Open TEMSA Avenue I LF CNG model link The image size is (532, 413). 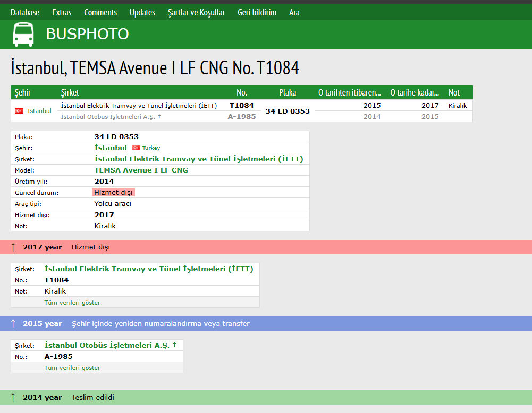click(141, 170)
